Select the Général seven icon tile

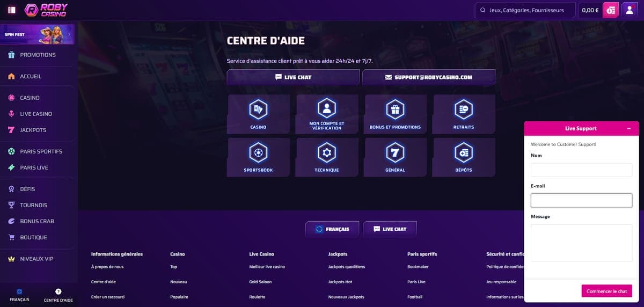pos(395,153)
